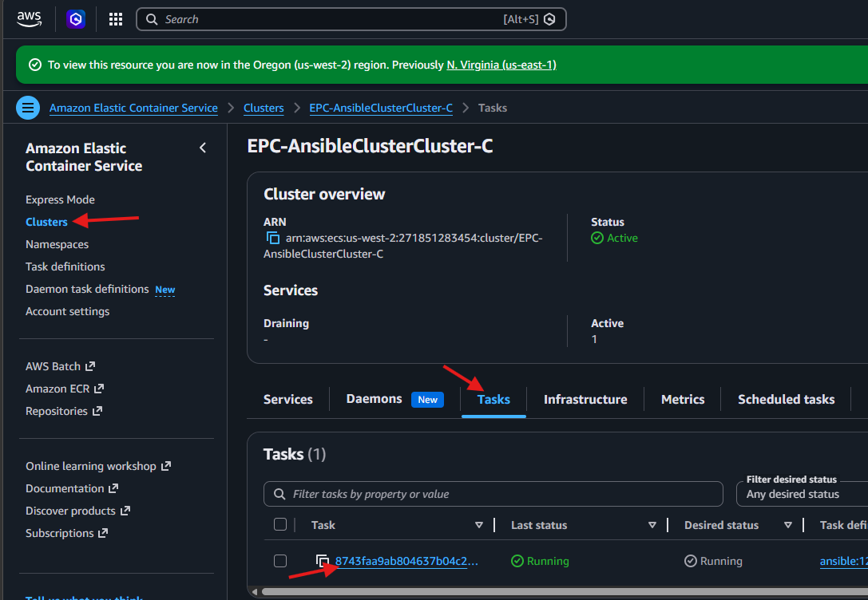The width and height of the screenshot is (868, 600).
Task: Click the external link icon beside Discover products
Action: tap(125, 511)
